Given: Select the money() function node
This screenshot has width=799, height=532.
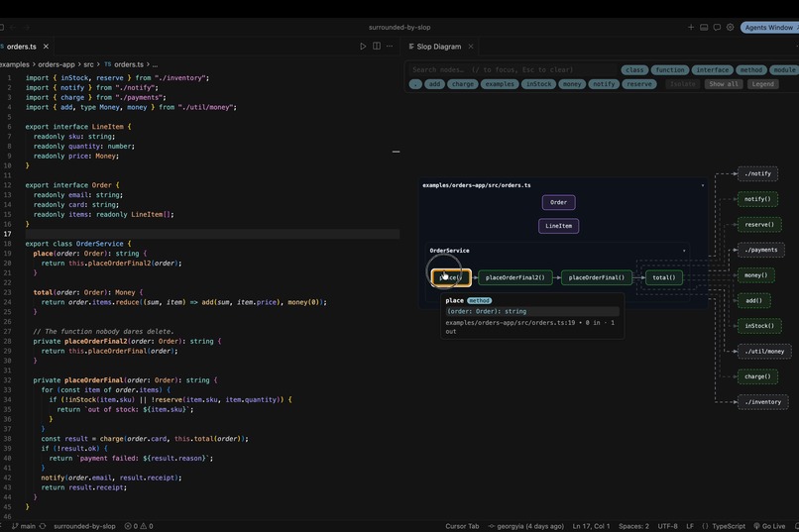Looking at the screenshot, I should (756, 275).
